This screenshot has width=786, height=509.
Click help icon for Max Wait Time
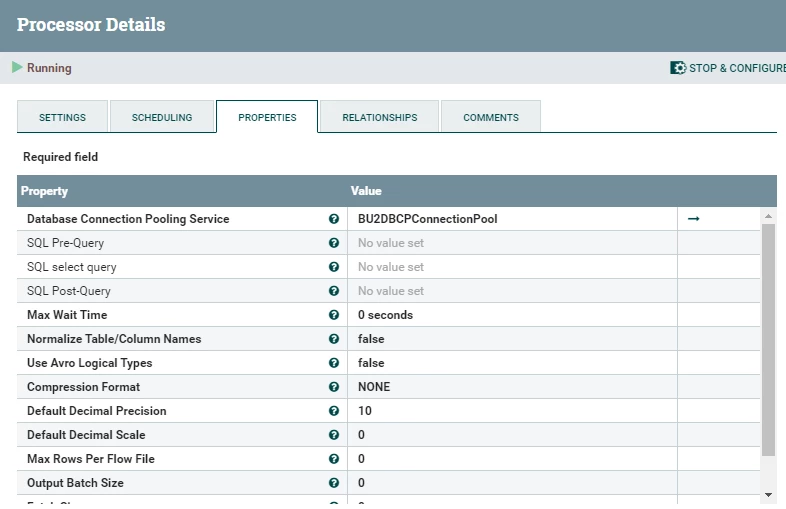[334, 315]
